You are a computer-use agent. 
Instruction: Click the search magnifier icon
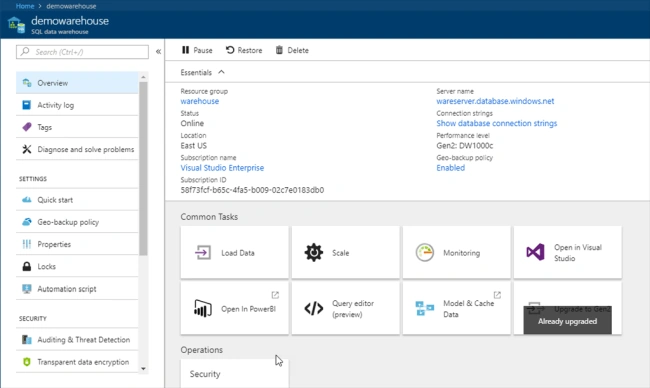point(25,52)
